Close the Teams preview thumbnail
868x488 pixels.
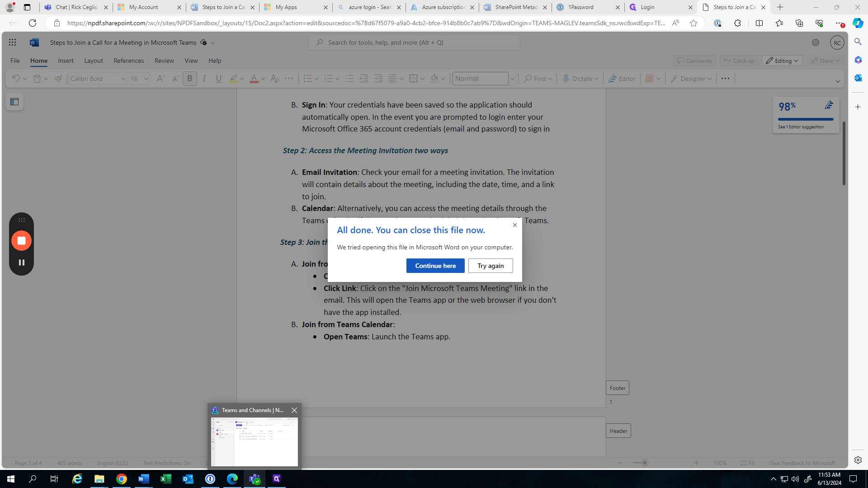(x=294, y=410)
